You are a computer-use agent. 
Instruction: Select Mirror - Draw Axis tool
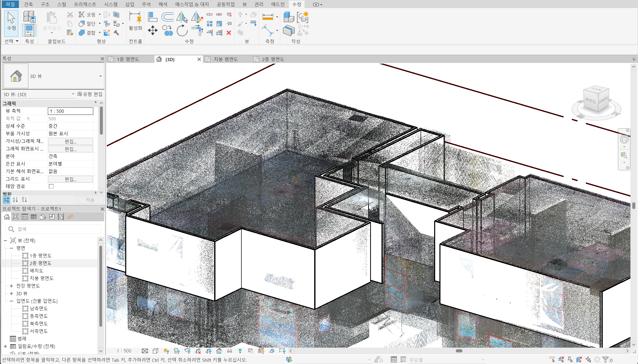click(197, 17)
